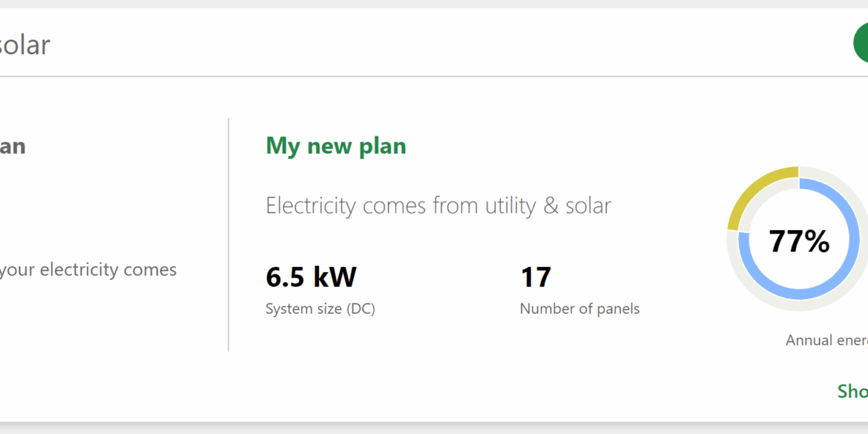This screenshot has height=434, width=868.
Task: Select the 6.5 kW system size value
Action: 311,277
